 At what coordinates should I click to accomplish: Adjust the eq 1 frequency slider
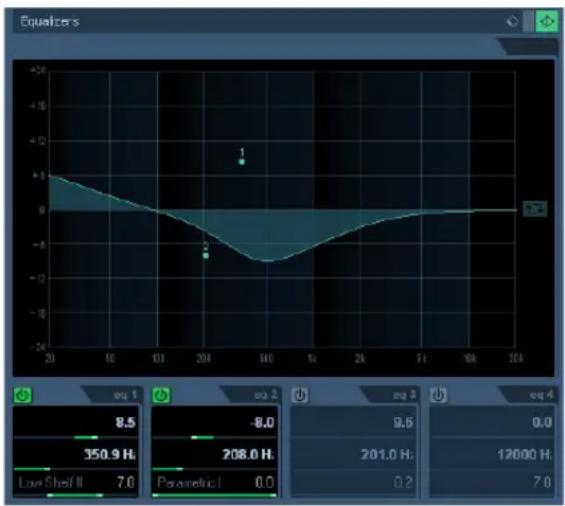(x=76, y=469)
